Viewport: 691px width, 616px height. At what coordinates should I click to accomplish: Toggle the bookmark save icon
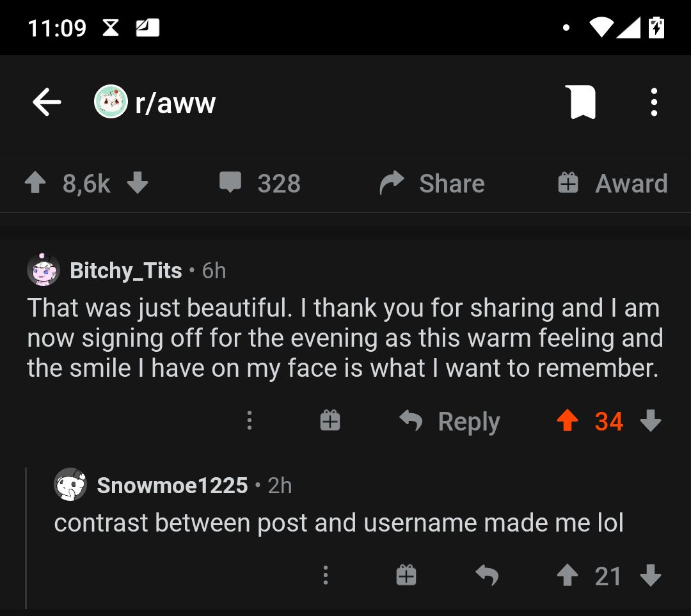(x=580, y=102)
